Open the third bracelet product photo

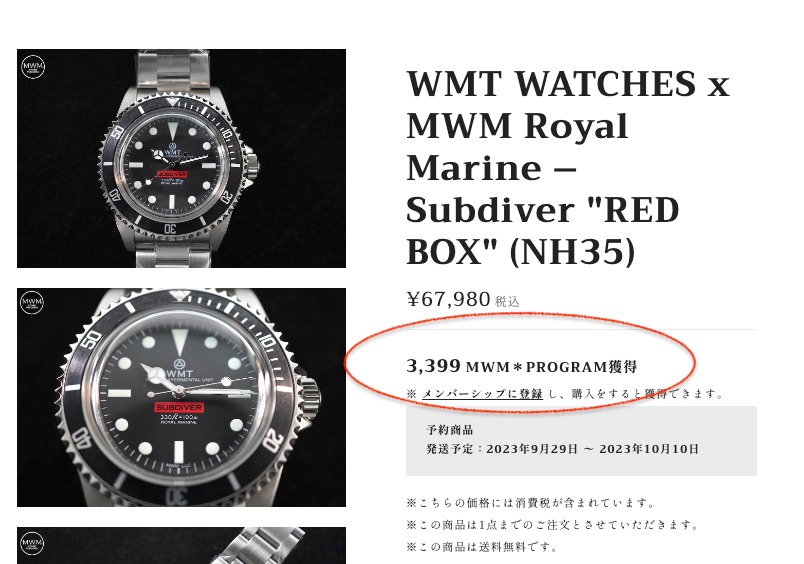[x=182, y=546]
